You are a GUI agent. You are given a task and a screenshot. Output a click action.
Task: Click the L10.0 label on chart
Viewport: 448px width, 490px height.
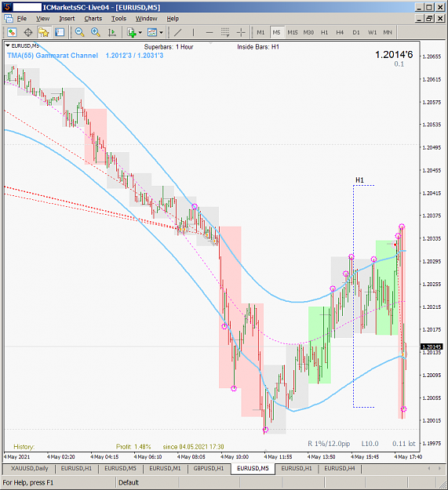pos(370,444)
